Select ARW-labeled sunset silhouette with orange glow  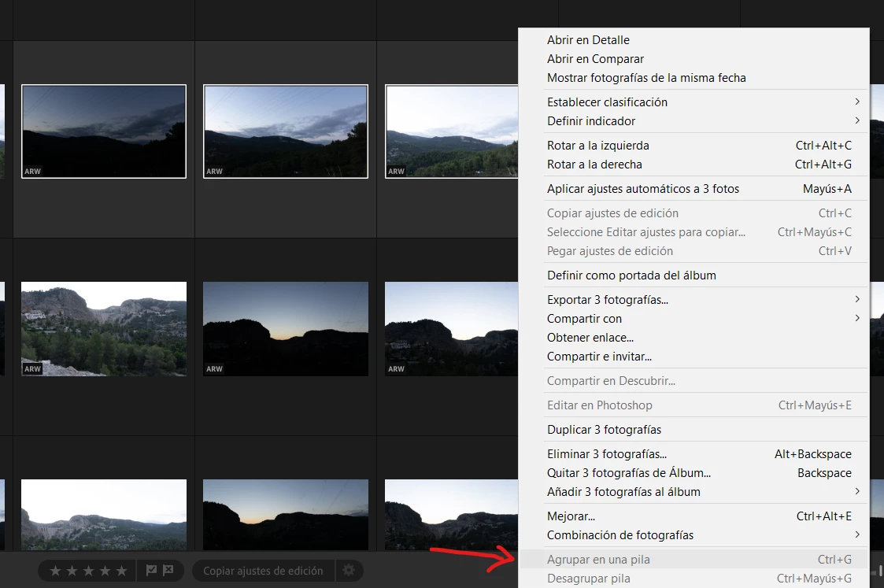click(286, 329)
